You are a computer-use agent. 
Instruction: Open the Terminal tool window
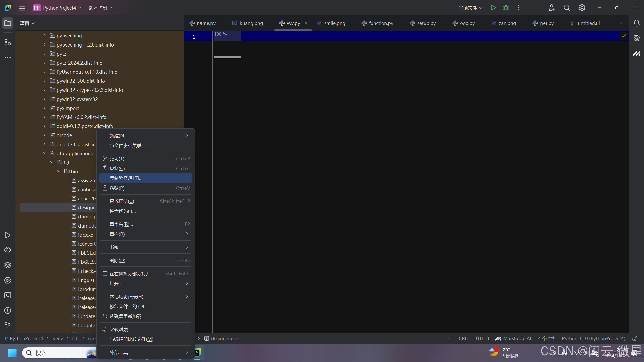(8, 295)
